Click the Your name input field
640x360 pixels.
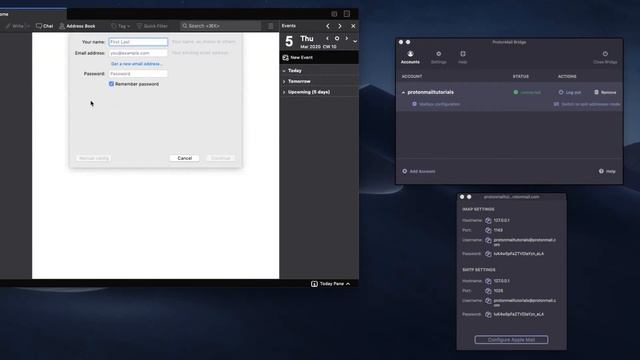(x=138, y=42)
